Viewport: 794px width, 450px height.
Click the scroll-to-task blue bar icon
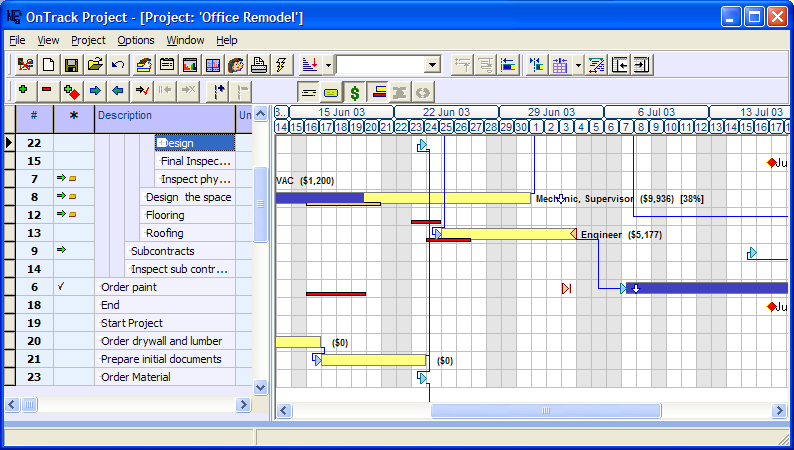(x=508, y=65)
